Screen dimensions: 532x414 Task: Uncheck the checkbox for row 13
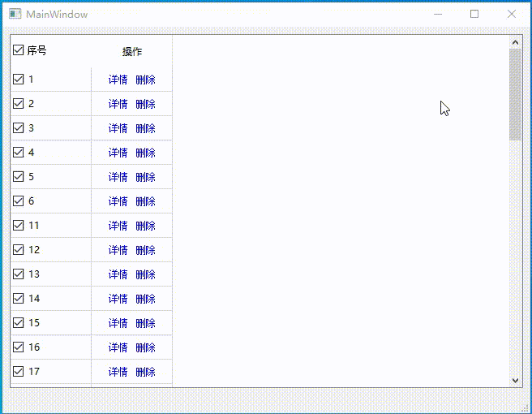(x=19, y=274)
